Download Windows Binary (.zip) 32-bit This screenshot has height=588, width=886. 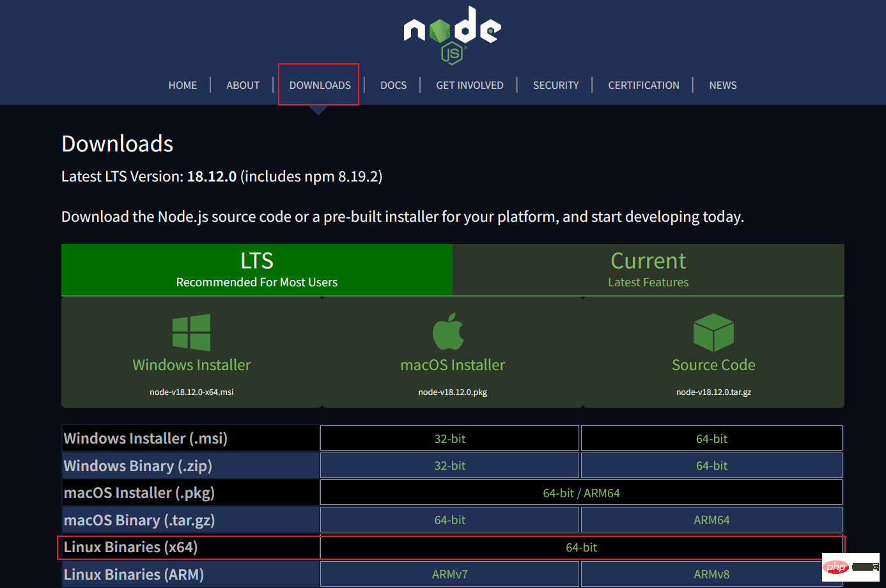click(x=449, y=466)
